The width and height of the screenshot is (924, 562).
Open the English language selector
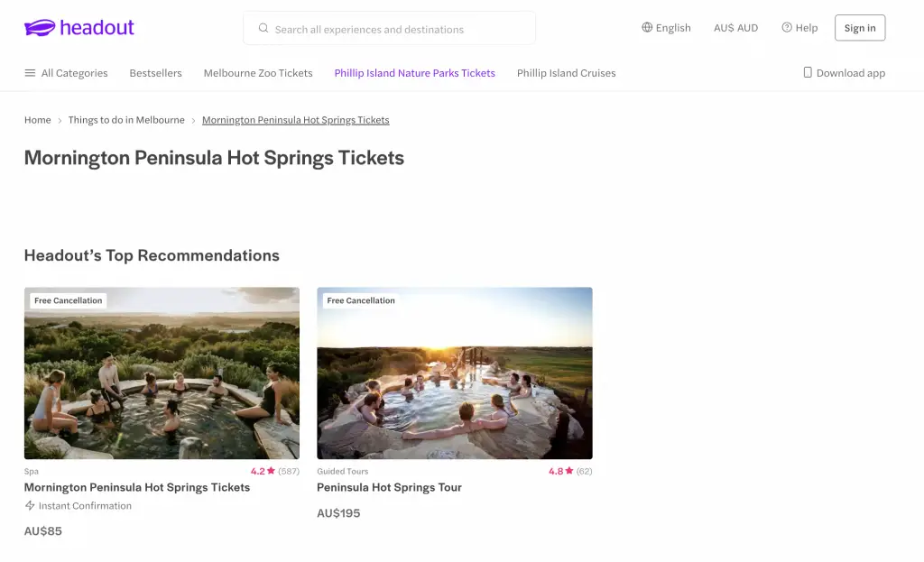667,28
